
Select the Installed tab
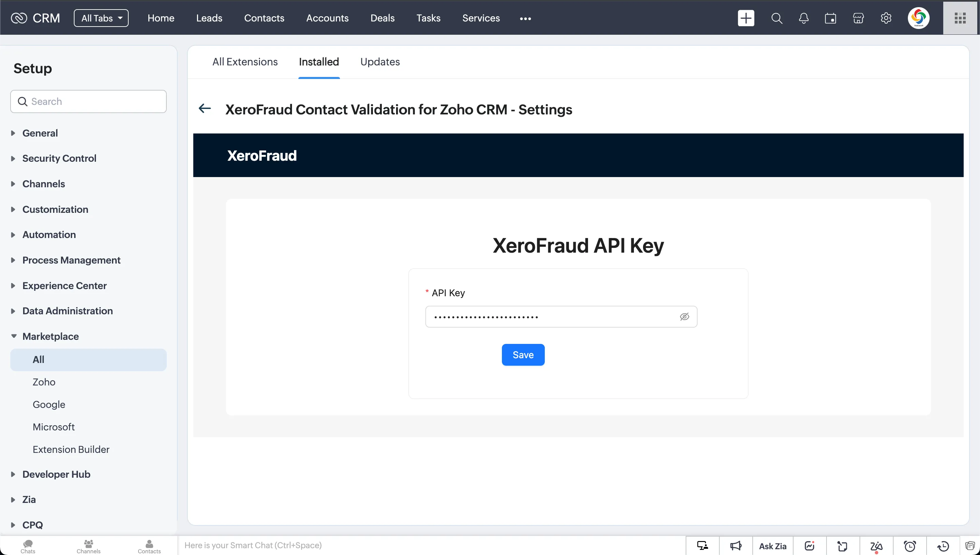(319, 62)
